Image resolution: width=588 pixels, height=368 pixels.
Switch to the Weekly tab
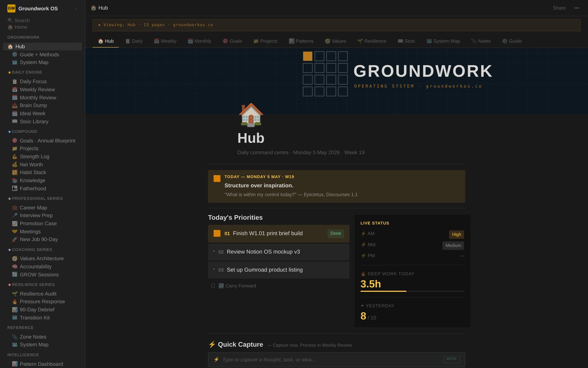pos(165,41)
